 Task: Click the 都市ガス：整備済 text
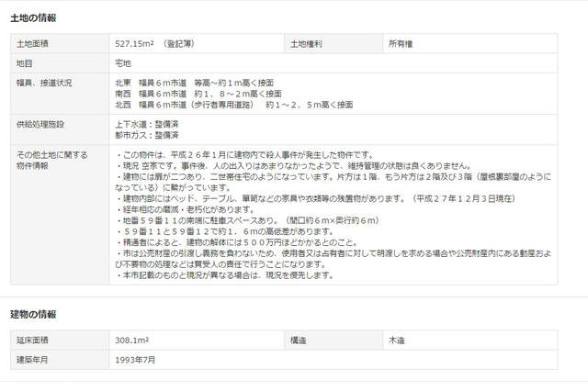[147, 134]
